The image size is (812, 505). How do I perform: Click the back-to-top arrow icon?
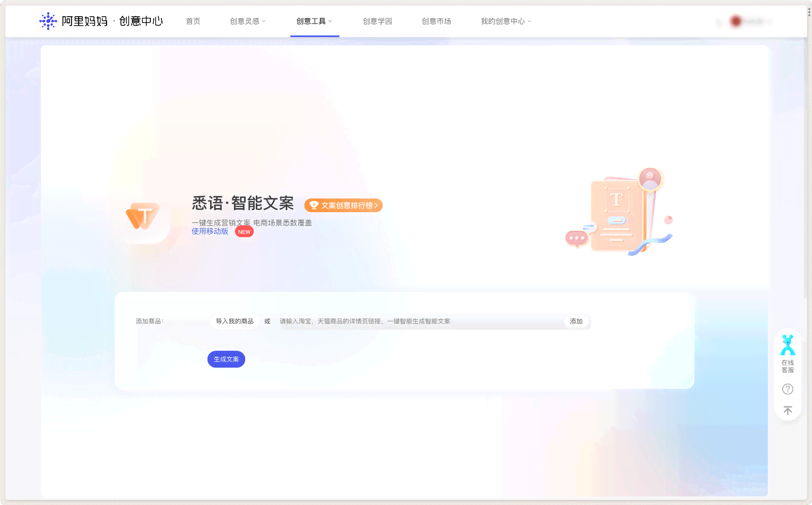point(788,411)
